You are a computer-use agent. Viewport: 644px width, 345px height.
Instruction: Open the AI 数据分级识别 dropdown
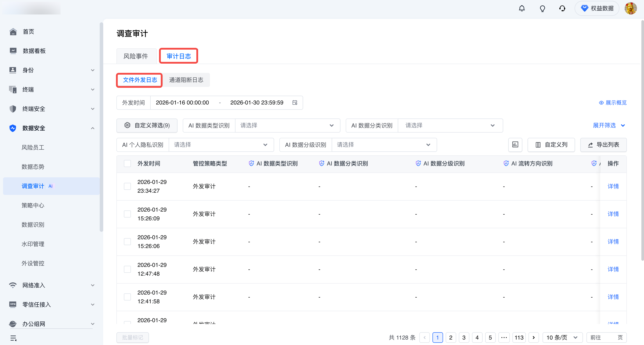384,145
